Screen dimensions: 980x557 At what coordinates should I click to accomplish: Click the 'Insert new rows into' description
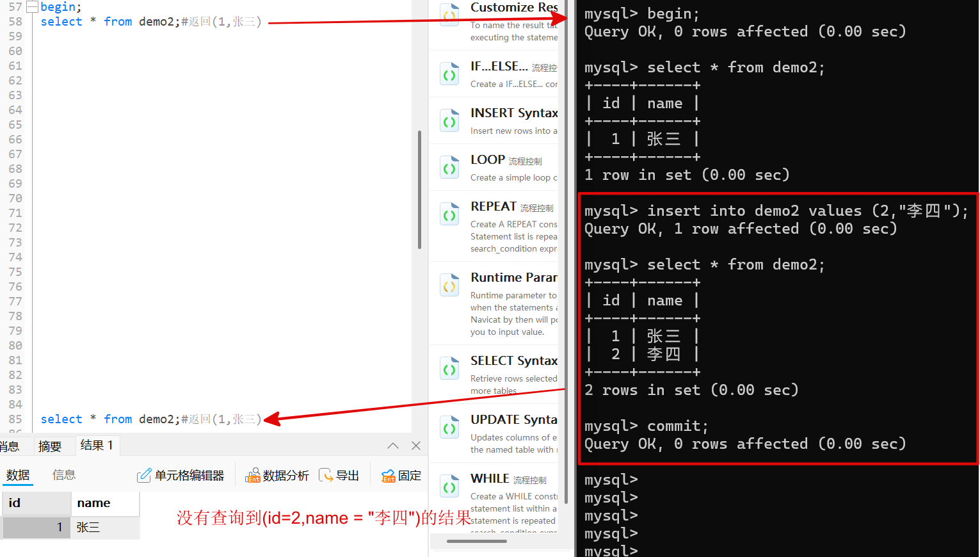click(x=514, y=131)
